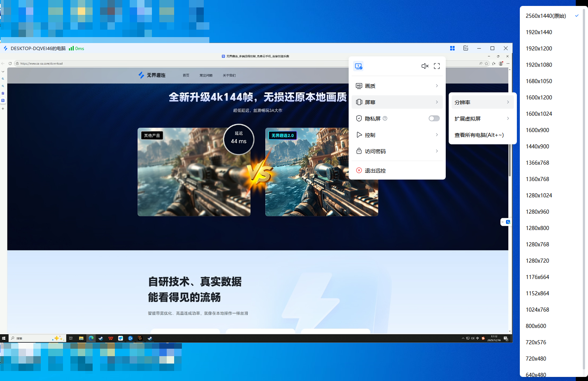Choose 1152x864 resolution
Image resolution: width=588 pixels, height=381 pixels.
(x=552, y=293)
